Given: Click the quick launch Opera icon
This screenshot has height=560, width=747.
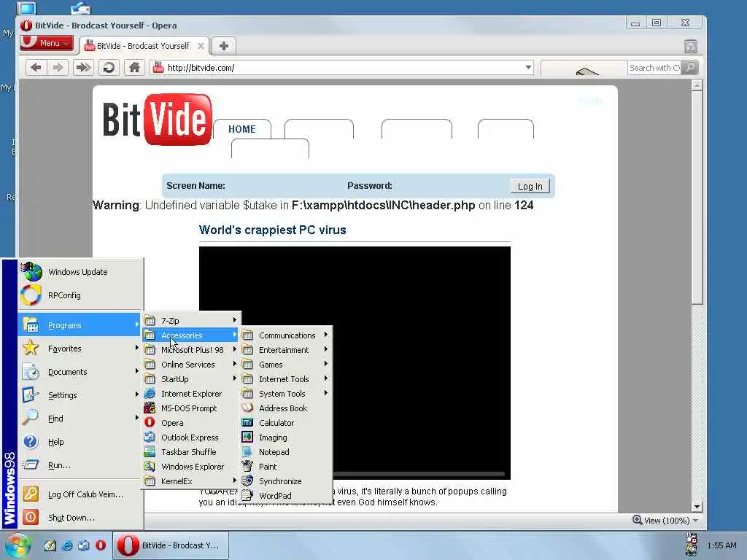Looking at the screenshot, I should coord(101,545).
